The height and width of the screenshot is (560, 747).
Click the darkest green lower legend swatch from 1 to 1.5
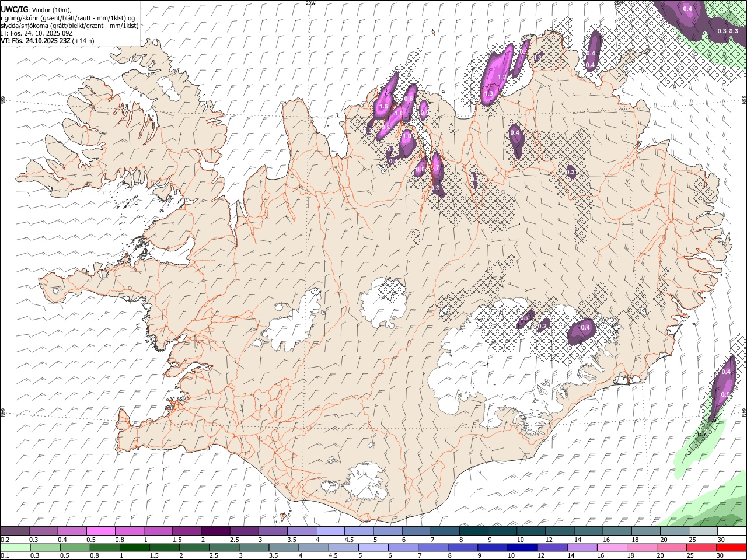click(135, 547)
